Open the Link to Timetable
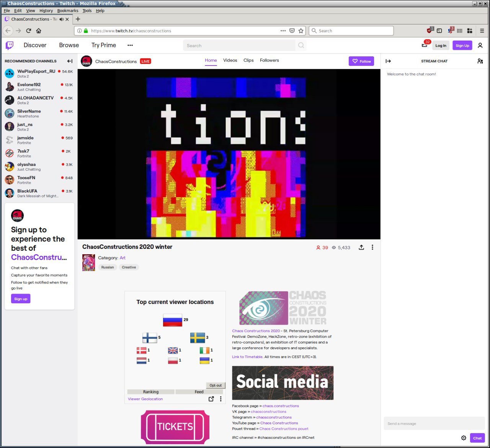The image size is (490, 448). [247, 357]
